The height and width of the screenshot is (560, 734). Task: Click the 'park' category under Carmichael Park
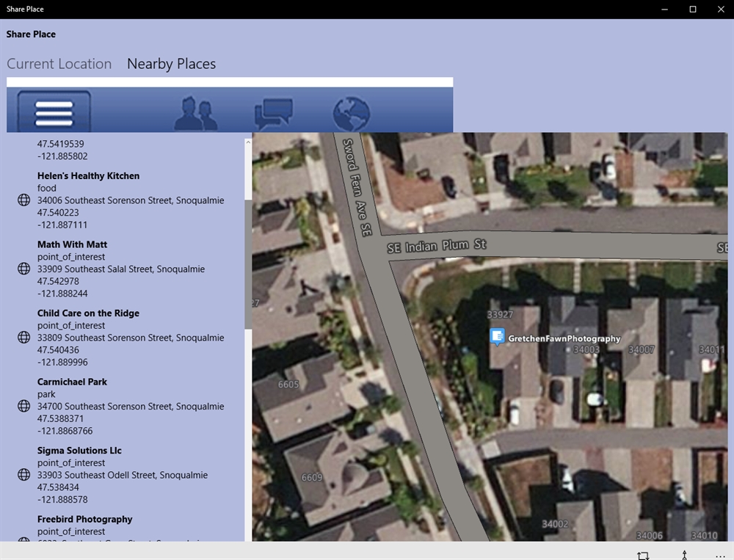(46, 394)
